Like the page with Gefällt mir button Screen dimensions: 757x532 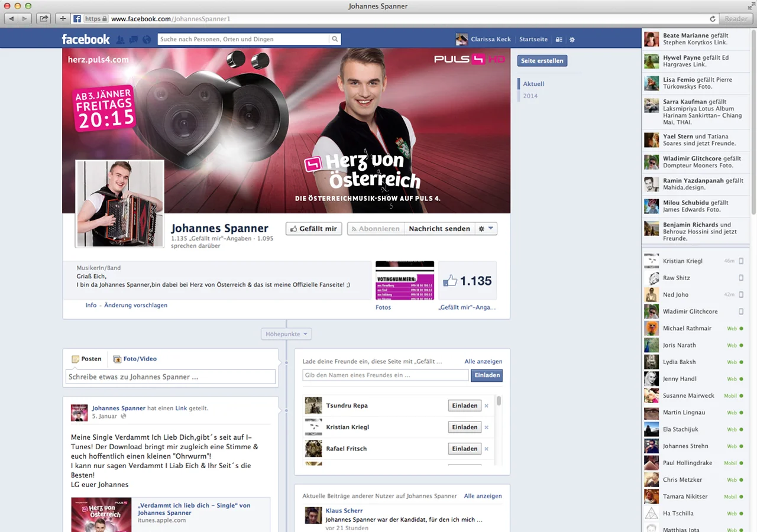pyautogui.click(x=314, y=229)
